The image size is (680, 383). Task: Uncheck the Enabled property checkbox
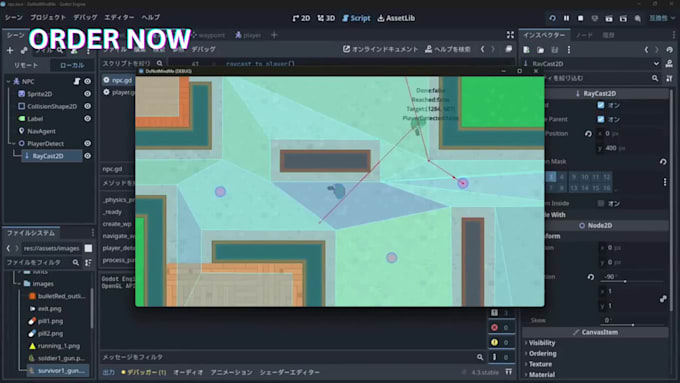601,105
